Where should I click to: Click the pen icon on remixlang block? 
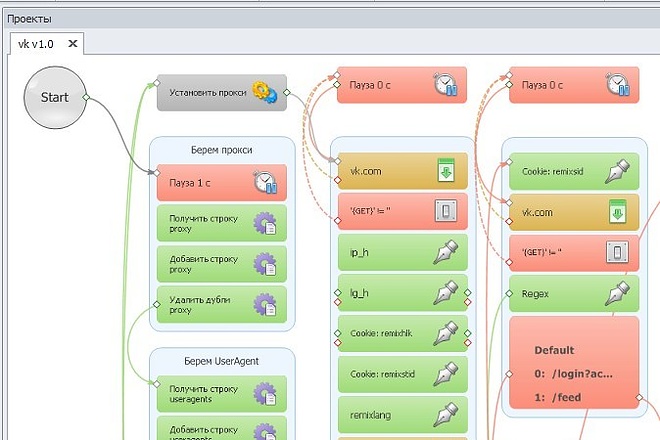point(446,415)
